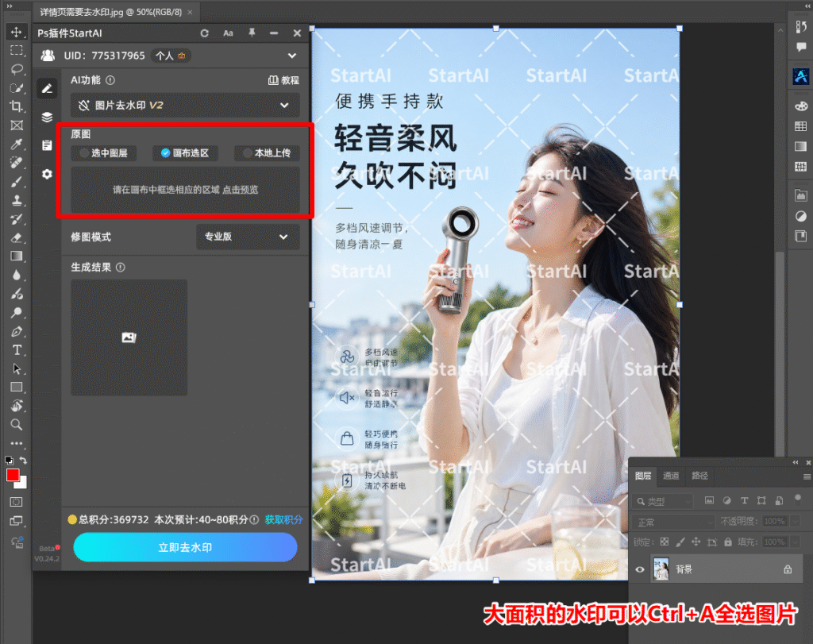Open StartAI layers sidebar icon
This screenshot has width=813, height=644.
coord(47,118)
